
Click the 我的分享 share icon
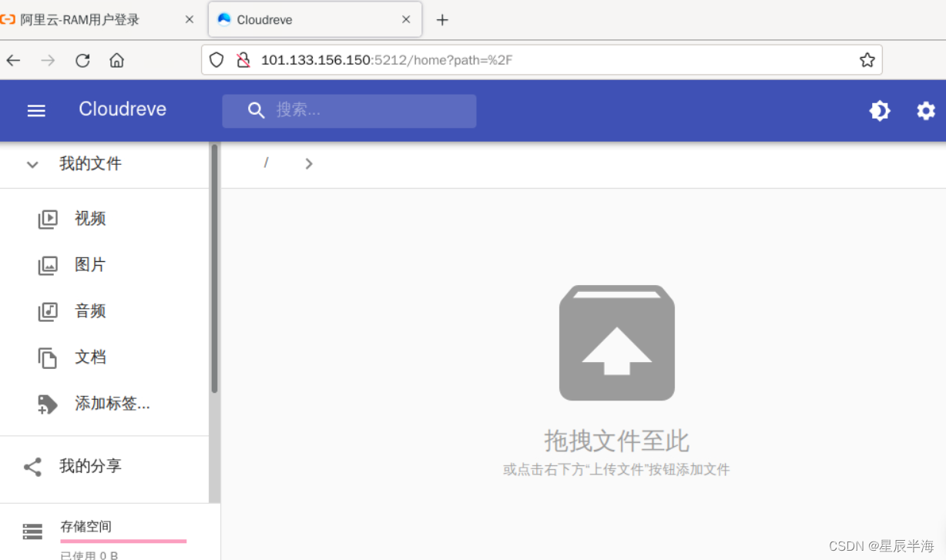click(32, 467)
